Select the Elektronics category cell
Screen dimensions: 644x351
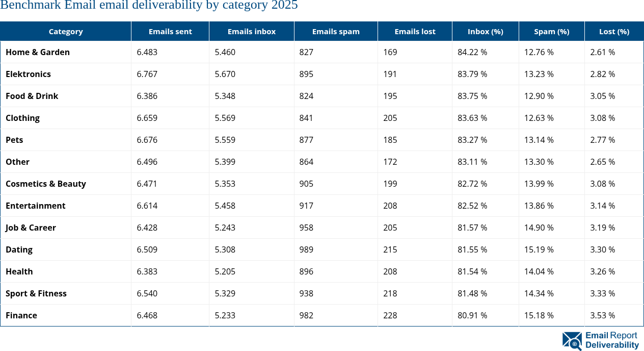28,74
